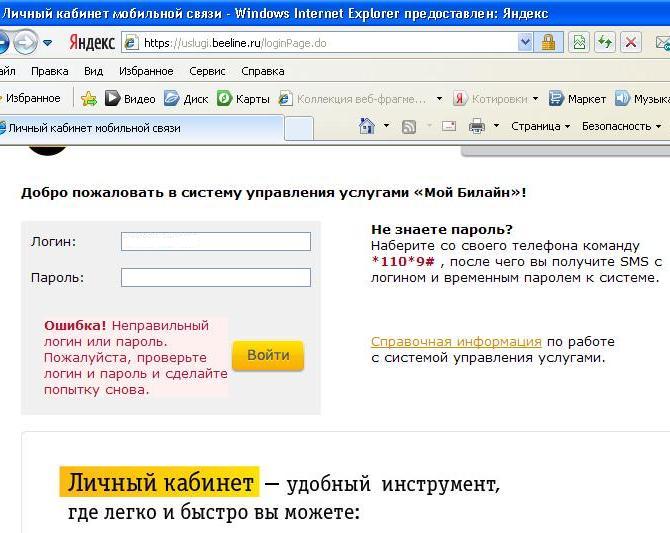Open the Карты favorites bar shortcut

pos(243,99)
